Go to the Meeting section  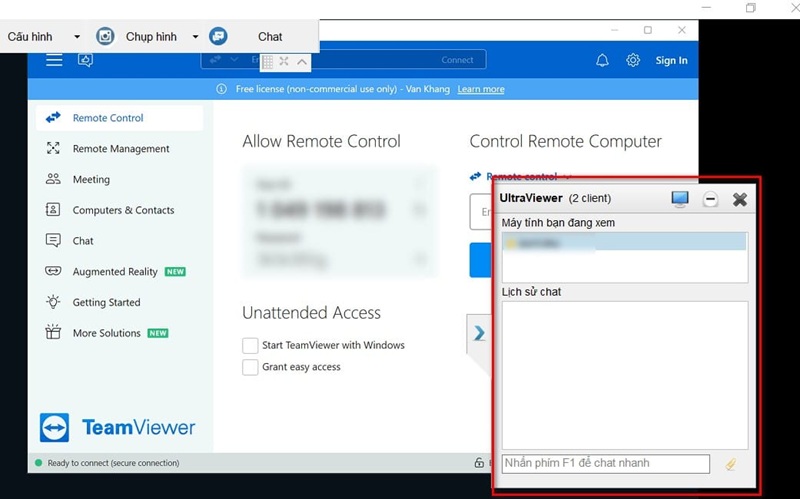pos(91,180)
